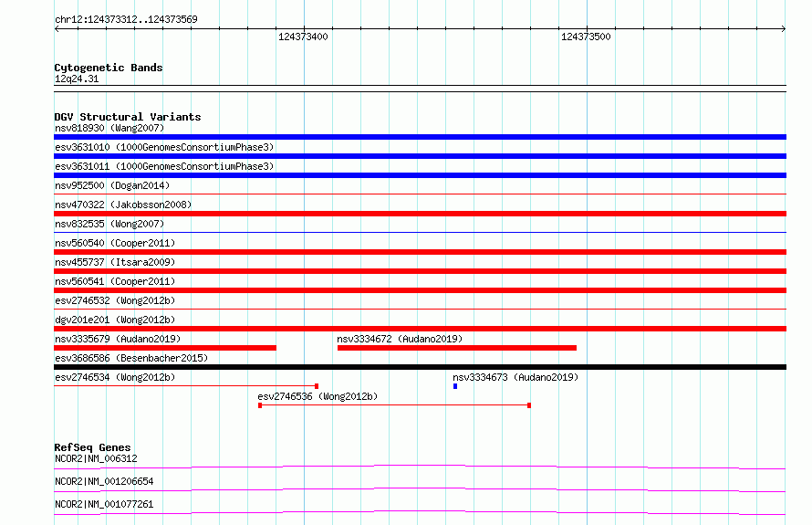Open the nsv560540 (Cooper2011) variant
This screenshot has width=812, height=525.
(x=115, y=243)
